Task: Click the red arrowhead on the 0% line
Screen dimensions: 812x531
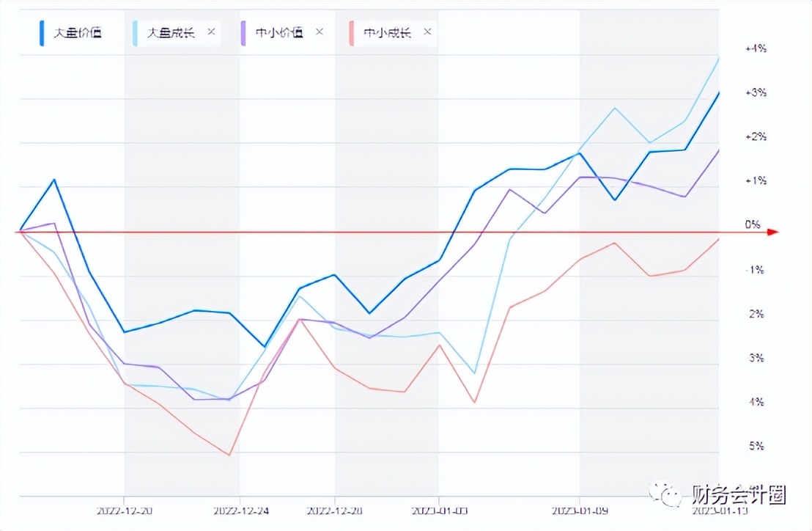Action: pos(772,232)
